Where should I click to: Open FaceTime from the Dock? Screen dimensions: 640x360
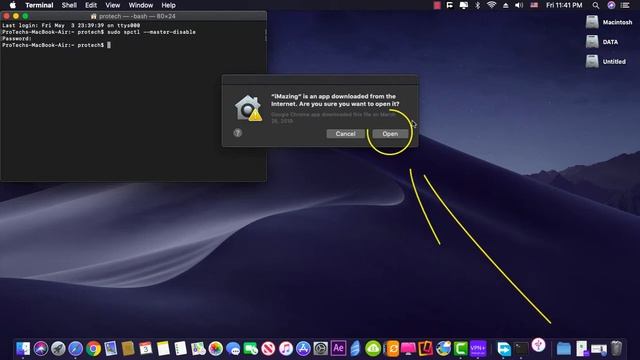pyautogui.click(x=251, y=349)
